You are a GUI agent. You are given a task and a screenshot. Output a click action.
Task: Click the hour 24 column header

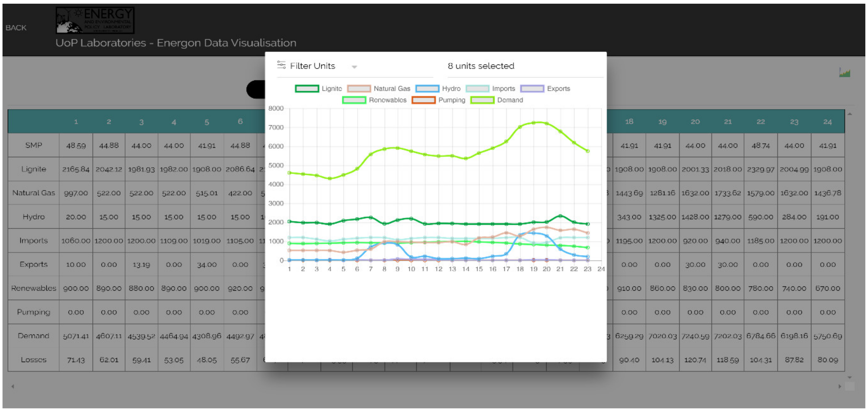[x=827, y=122]
